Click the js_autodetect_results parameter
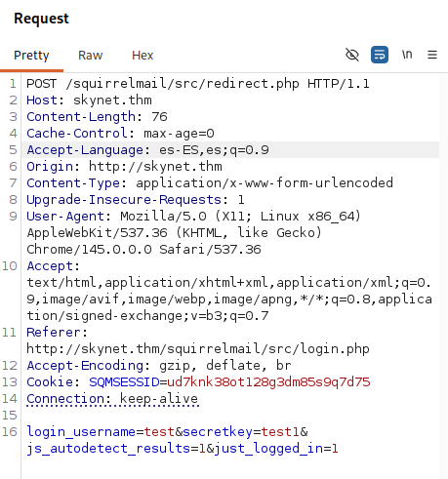Image resolution: width=448 pixels, height=479 pixels. [108, 449]
